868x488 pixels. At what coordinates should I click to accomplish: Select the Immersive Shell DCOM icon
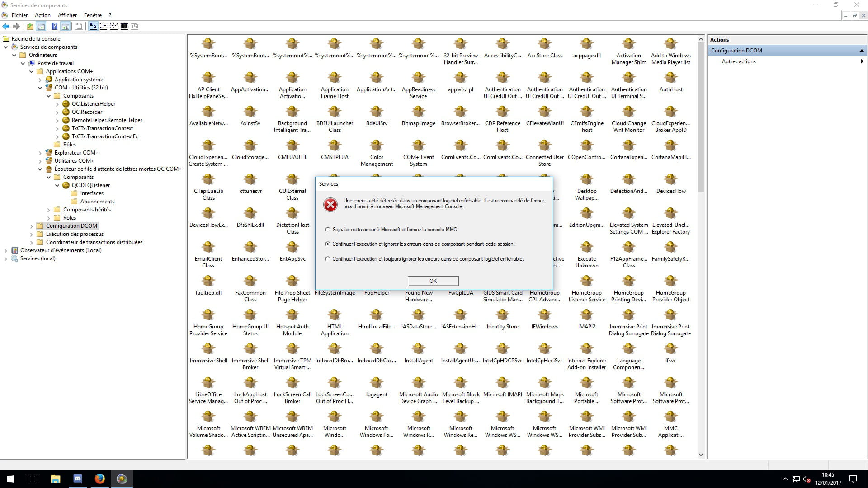pyautogui.click(x=208, y=353)
